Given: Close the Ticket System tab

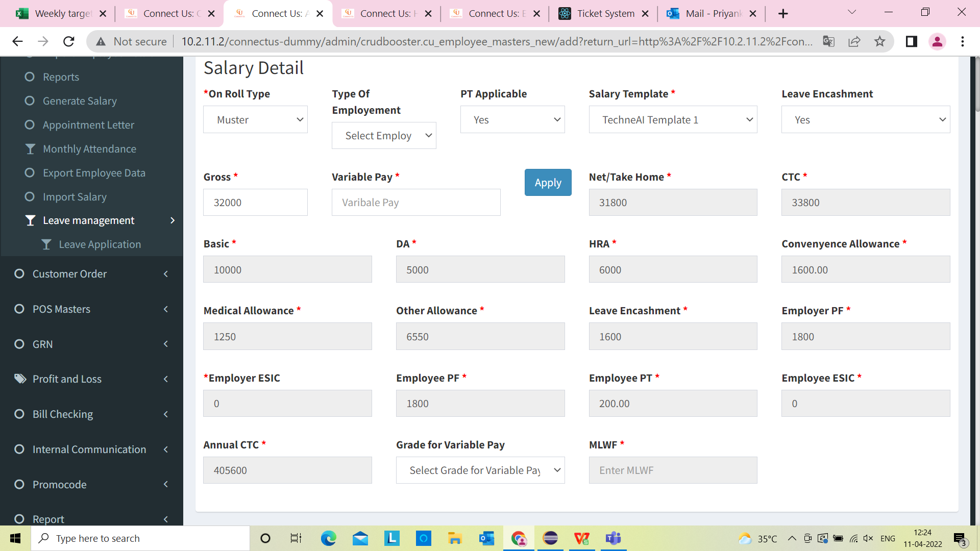Looking at the screenshot, I should [645, 14].
